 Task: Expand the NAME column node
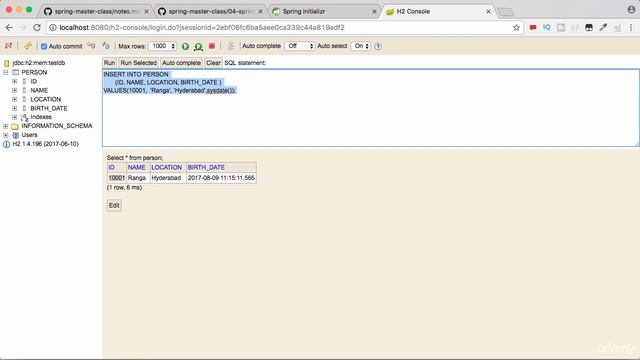coord(15,90)
